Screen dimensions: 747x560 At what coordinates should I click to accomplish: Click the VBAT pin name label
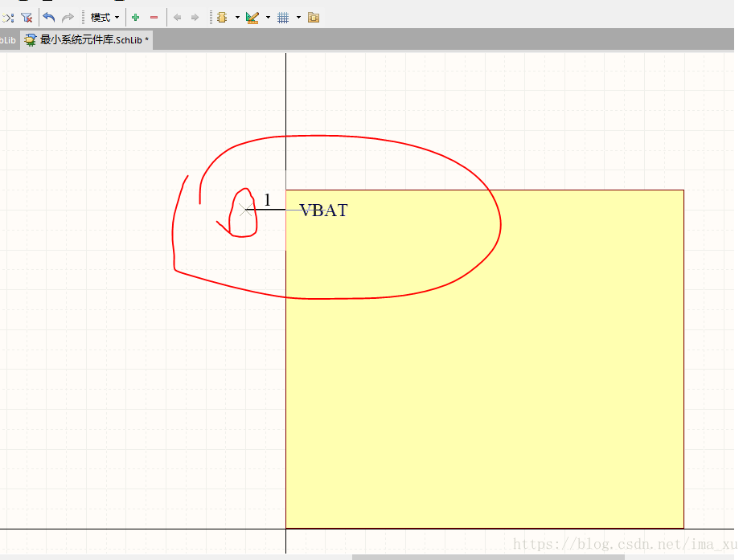[x=323, y=211]
